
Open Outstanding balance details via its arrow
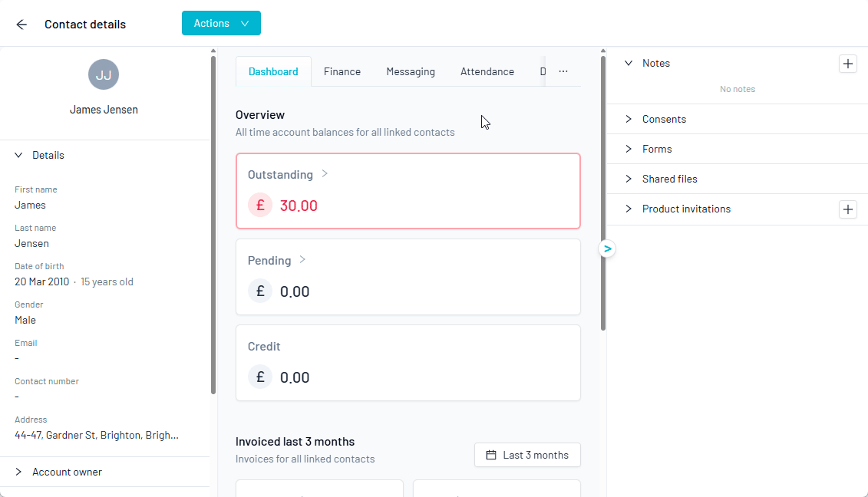click(x=323, y=174)
